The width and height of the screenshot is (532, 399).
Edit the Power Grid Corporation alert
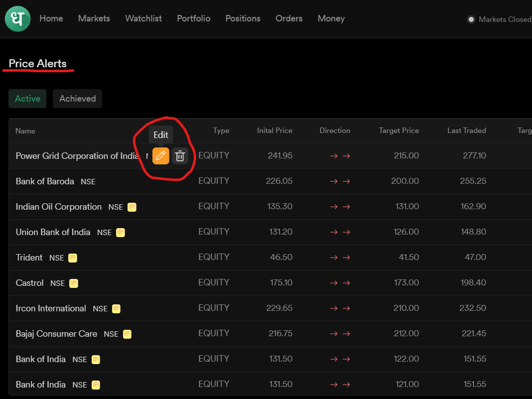coord(161,156)
